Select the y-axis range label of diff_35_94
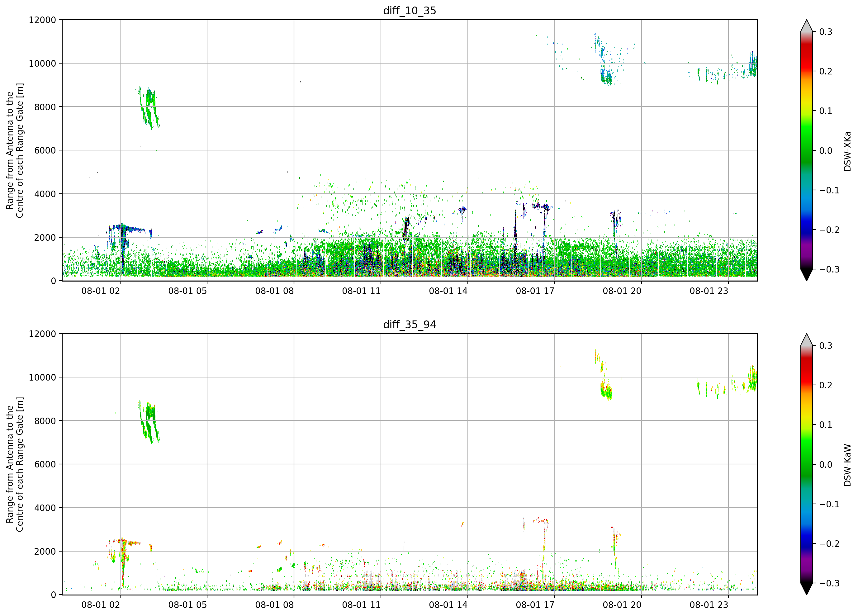Screen dimensions: 858x616 point(15,464)
